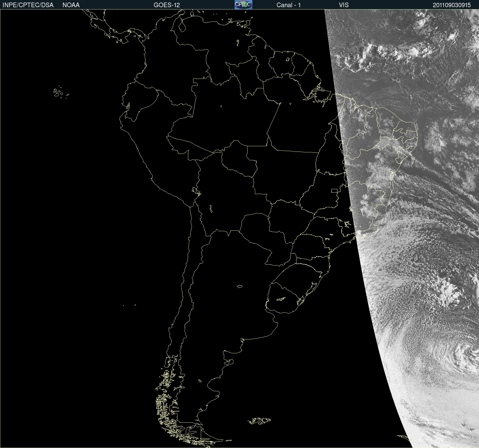Click the CPTEC logo in the header

coord(243,5)
